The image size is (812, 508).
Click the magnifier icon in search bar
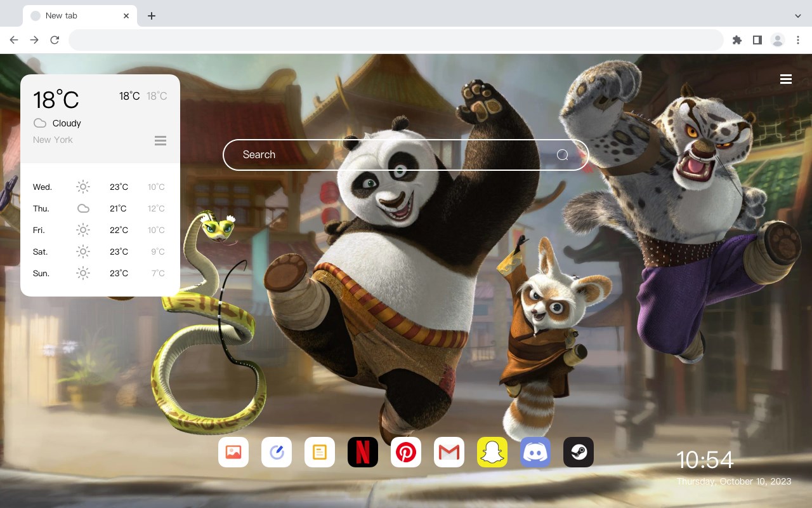coord(562,155)
